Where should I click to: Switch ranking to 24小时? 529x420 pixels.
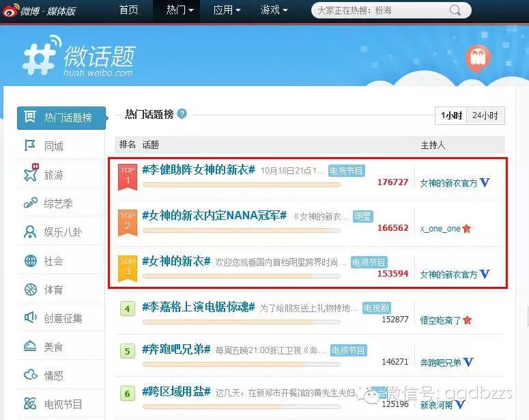click(x=485, y=116)
